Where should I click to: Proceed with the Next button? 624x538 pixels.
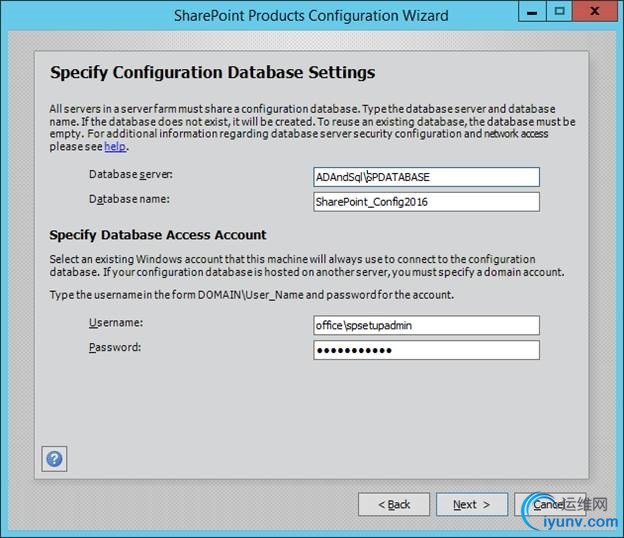pyautogui.click(x=472, y=505)
